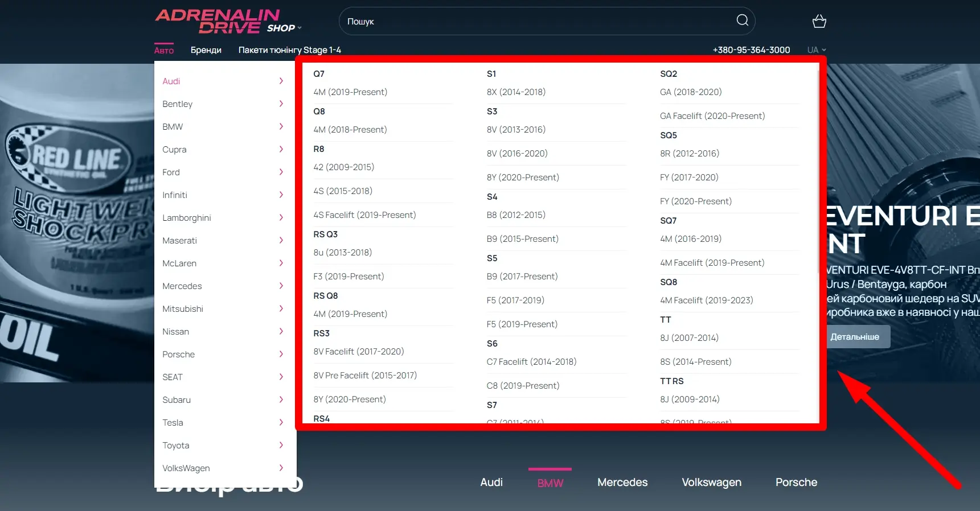Select SQ7 4M (2016-2019)
The height and width of the screenshot is (511, 980).
691,238
